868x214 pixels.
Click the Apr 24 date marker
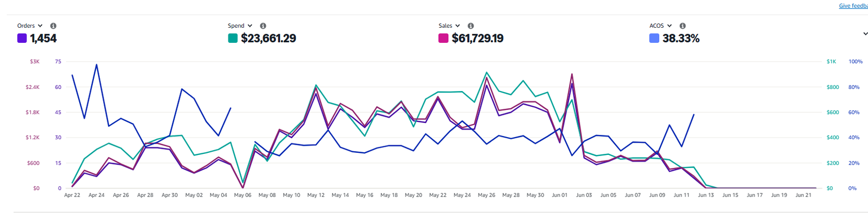click(x=97, y=195)
